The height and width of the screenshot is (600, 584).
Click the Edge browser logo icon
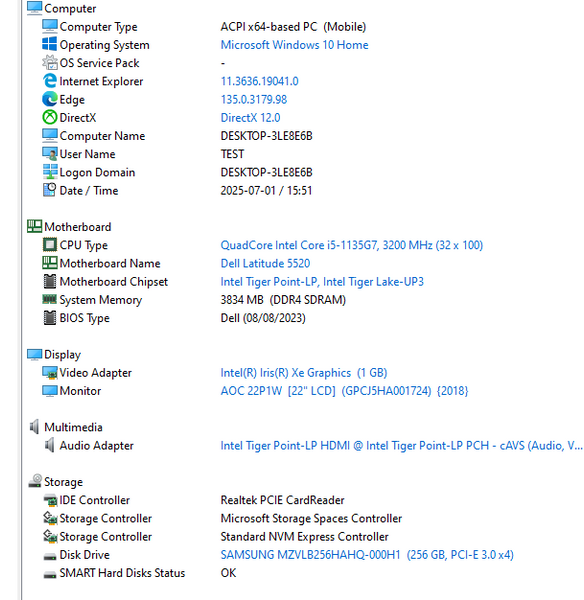(50, 99)
